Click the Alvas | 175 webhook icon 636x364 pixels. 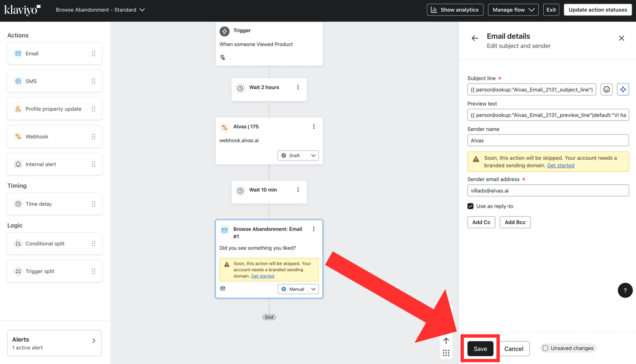(x=224, y=128)
